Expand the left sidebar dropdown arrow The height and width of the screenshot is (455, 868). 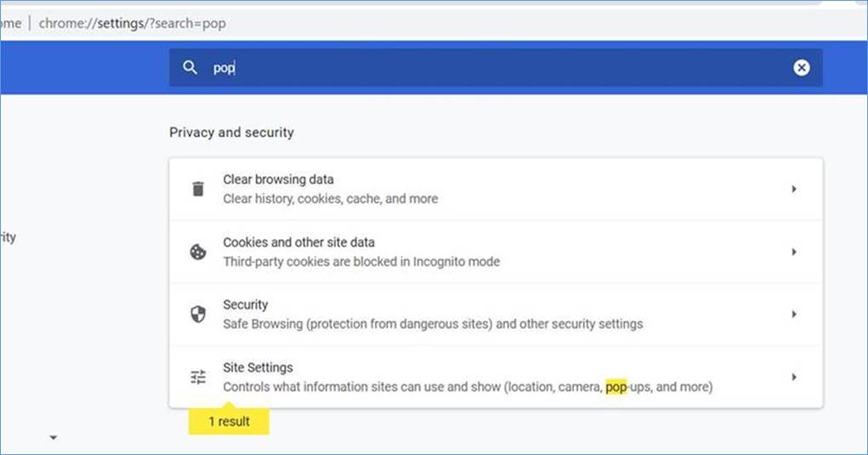(54, 438)
